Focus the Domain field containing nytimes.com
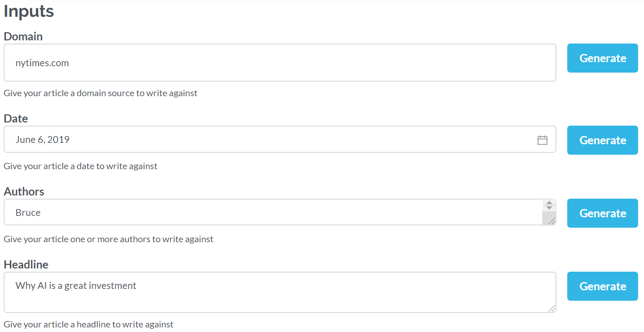644x332 pixels. (x=272, y=63)
